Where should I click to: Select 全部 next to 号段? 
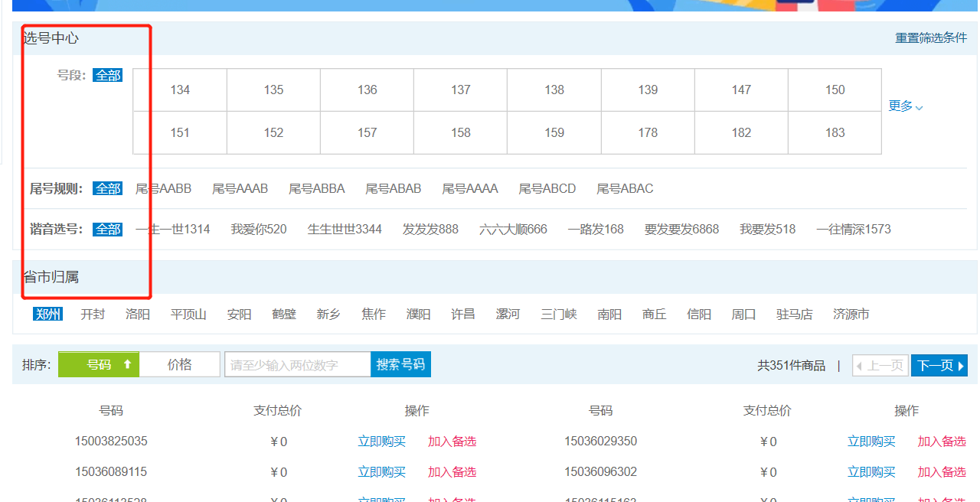(x=107, y=75)
